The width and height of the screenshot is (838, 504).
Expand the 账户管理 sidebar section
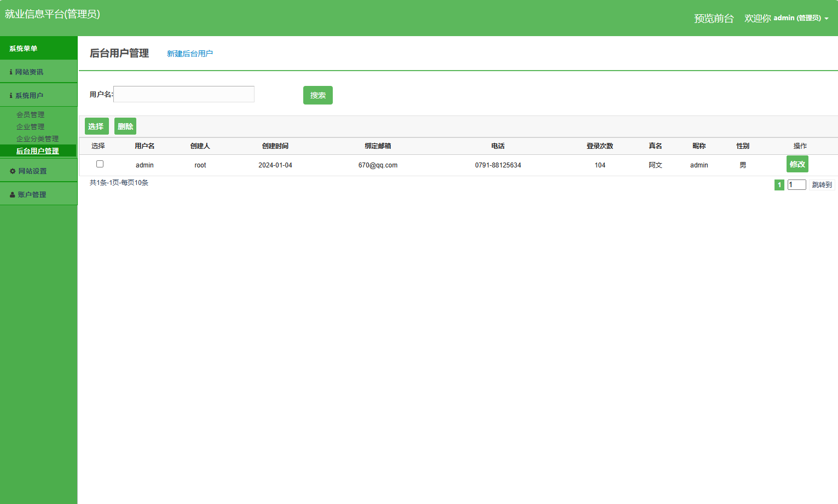(x=32, y=195)
